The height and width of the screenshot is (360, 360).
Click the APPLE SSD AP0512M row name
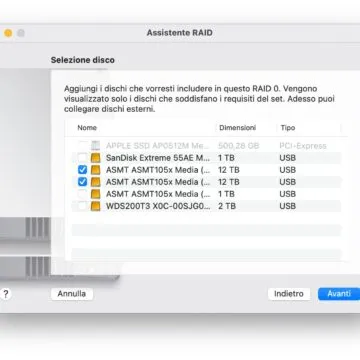pyautogui.click(x=158, y=146)
